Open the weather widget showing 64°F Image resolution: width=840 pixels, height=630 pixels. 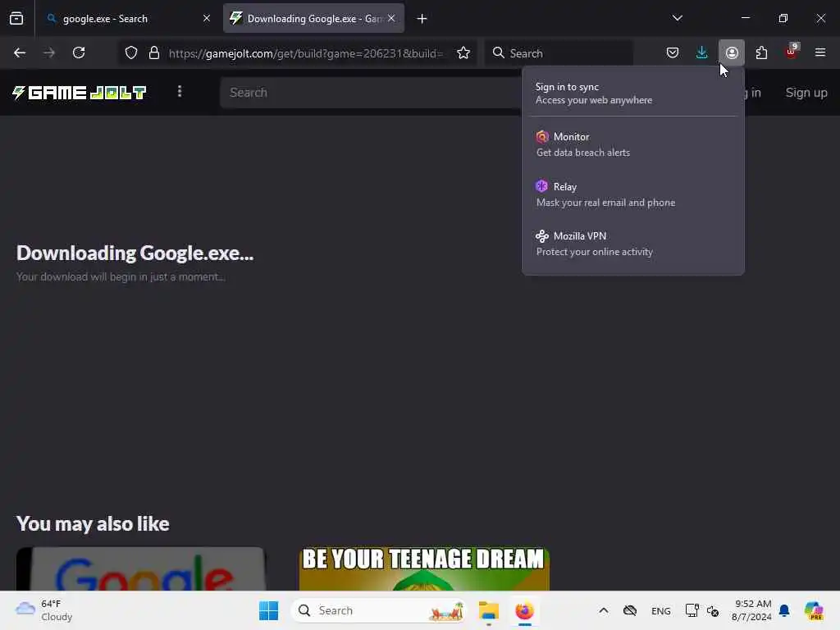pos(44,610)
